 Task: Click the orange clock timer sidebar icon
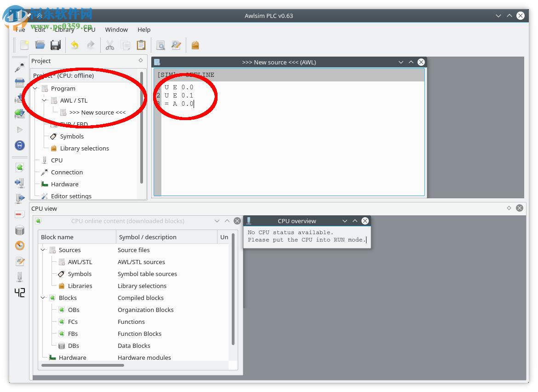[x=20, y=245]
